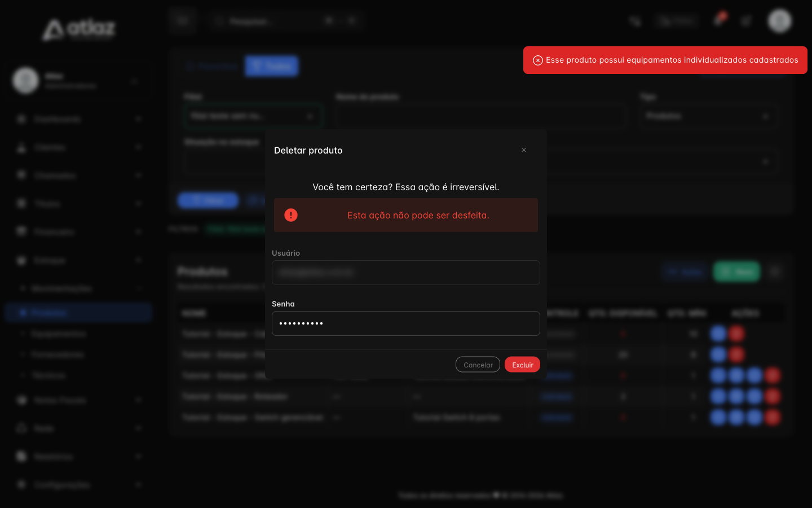Viewport: 812px width, 508px height.
Task: Focus the Senha password field
Action: tap(406, 323)
